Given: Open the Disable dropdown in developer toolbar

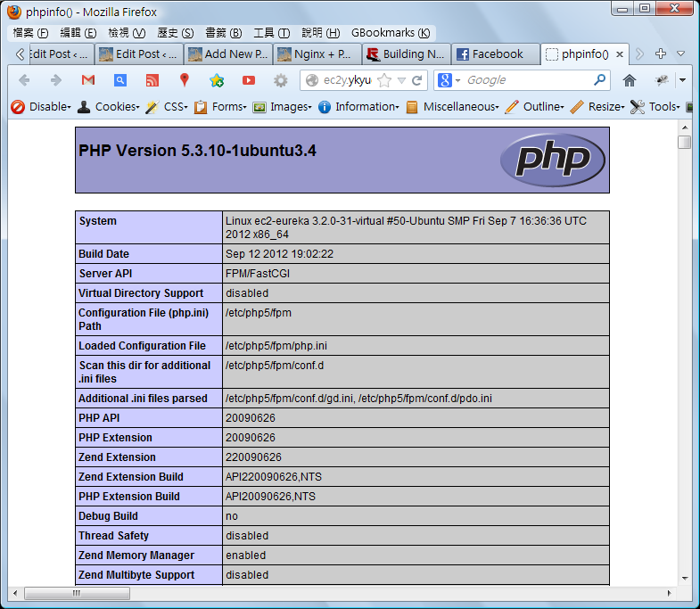Looking at the screenshot, I should [x=41, y=107].
